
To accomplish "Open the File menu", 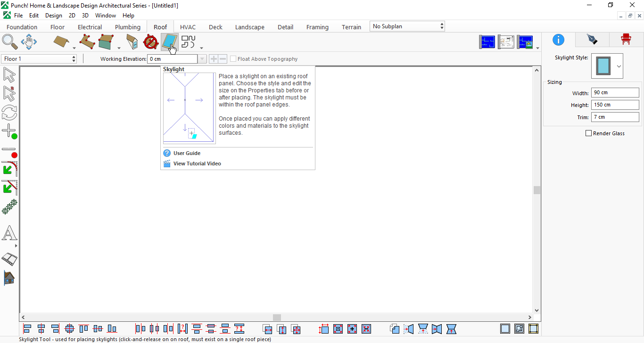I will point(18,16).
